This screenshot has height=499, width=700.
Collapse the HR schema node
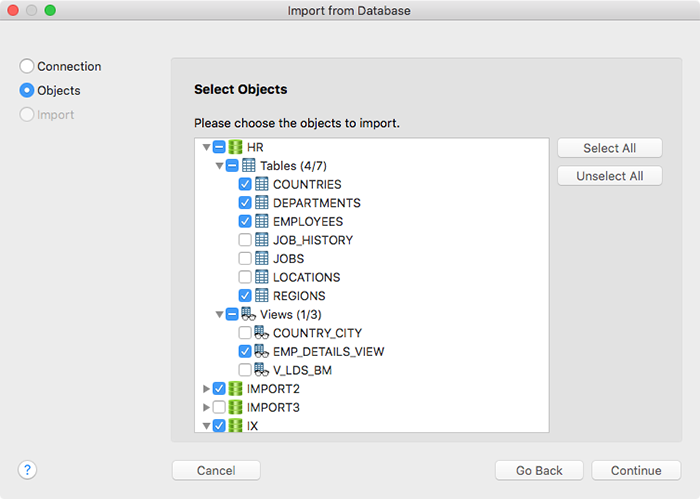click(206, 147)
